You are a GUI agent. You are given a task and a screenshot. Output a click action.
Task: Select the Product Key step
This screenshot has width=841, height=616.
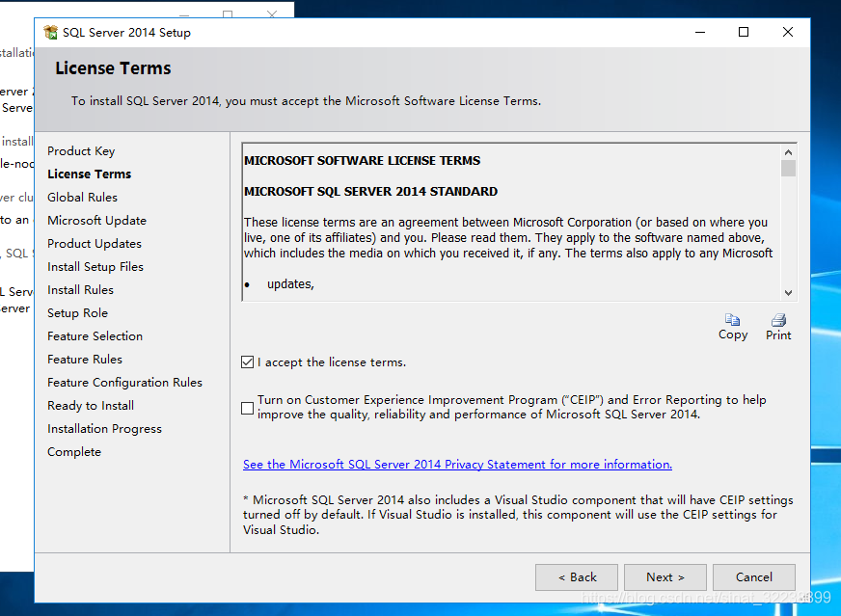coord(81,151)
